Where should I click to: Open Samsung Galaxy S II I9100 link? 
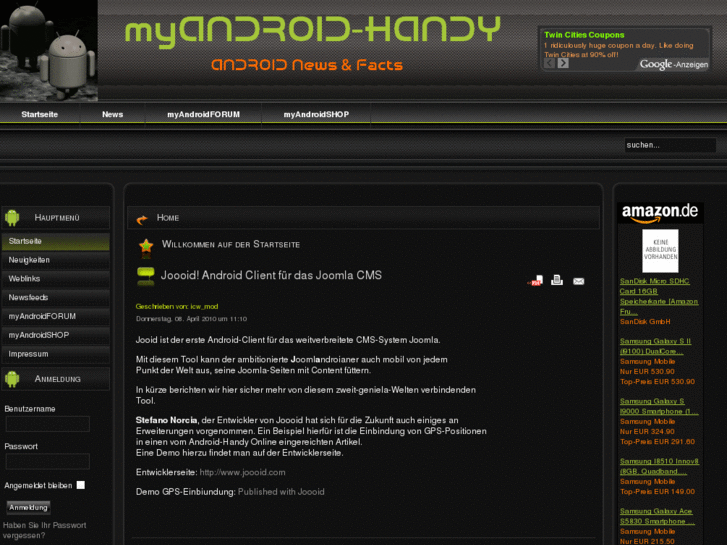655,346
